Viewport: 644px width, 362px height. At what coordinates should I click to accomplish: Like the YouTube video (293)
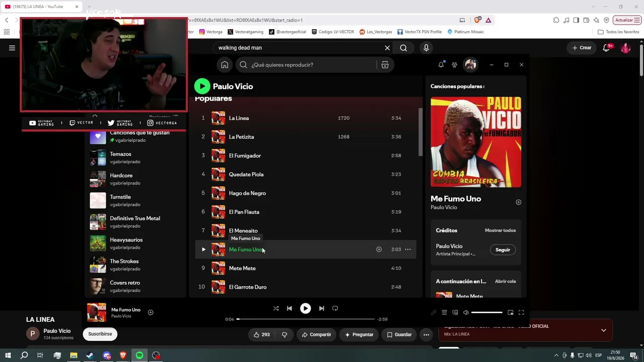pyautogui.click(x=262, y=334)
